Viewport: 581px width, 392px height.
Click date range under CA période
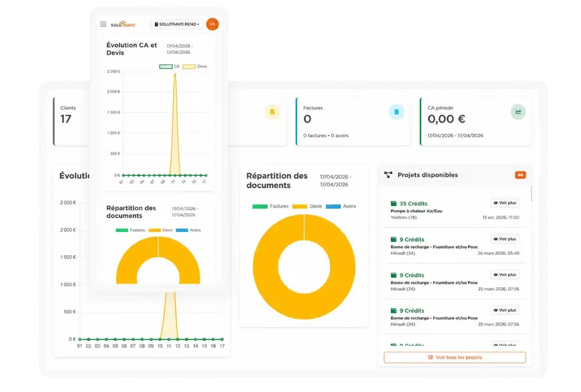[x=455, y=136]
